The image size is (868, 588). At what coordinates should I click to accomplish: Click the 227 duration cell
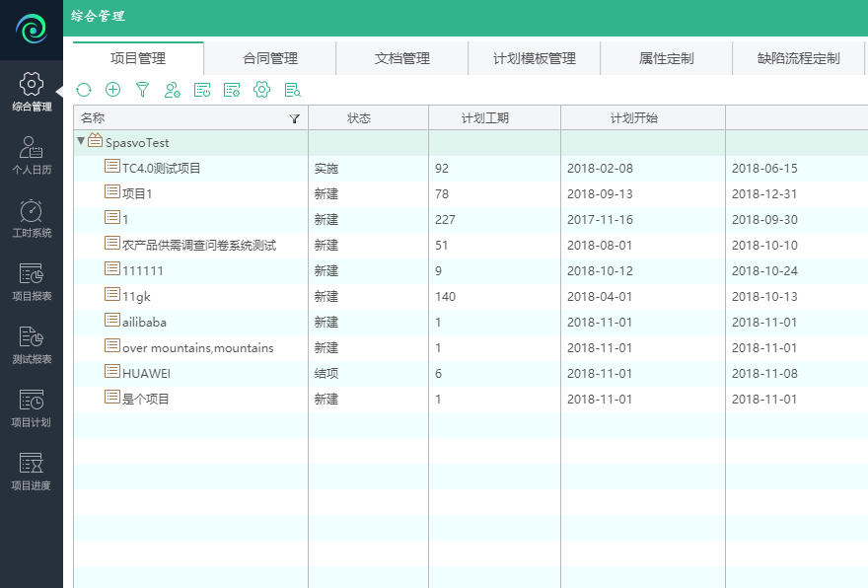(x=494, y=220)
